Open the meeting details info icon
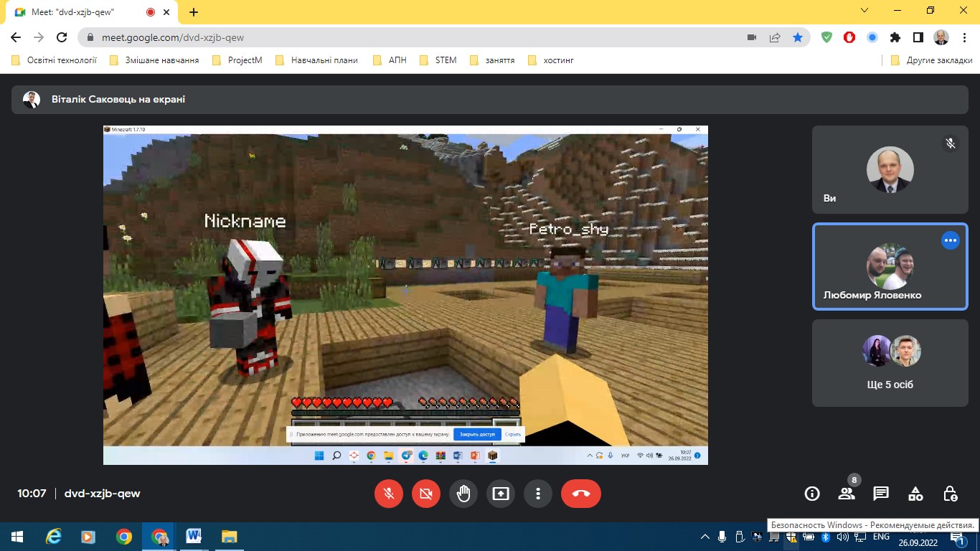The width and height of the screenshot is (980, 551). click(x=812, y=494)
